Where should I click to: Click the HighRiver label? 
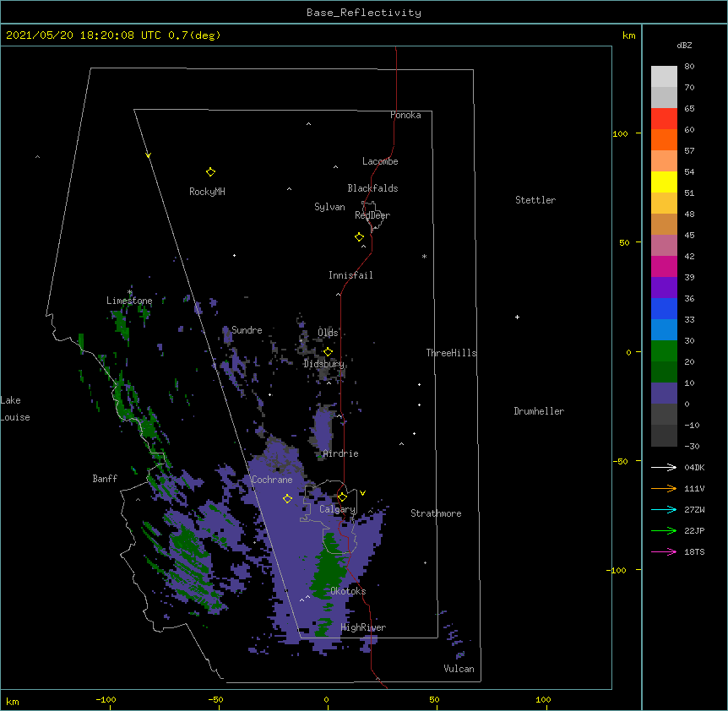click(363, 627)
